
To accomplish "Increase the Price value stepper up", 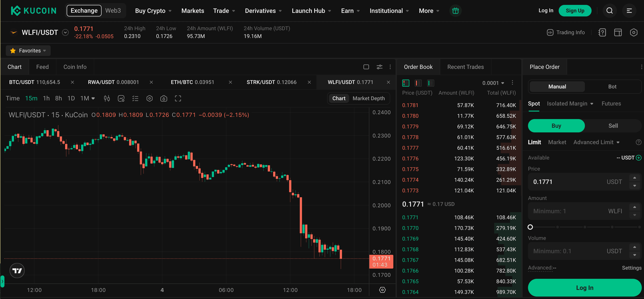I will tap(634, 178).
